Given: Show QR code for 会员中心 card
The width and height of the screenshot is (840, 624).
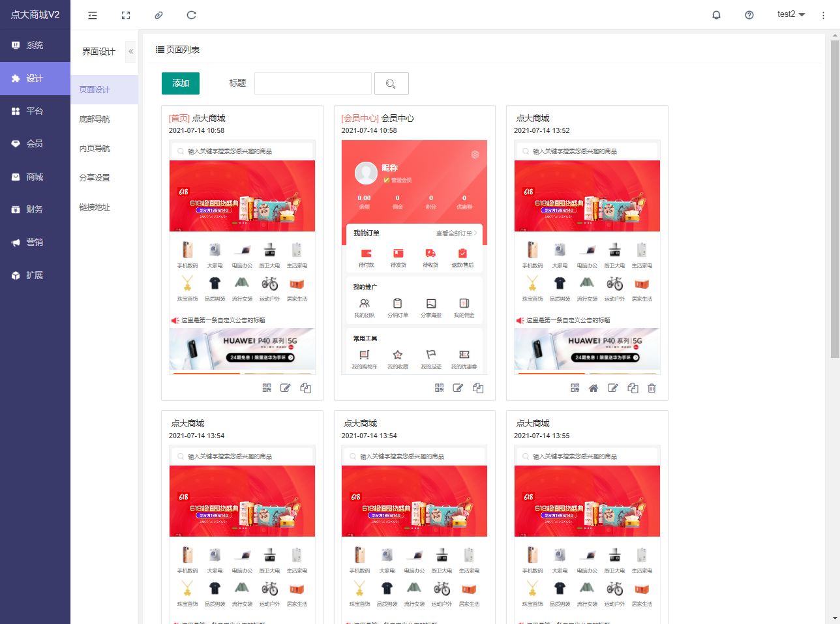Looking at the screenshot, I should pos(440,388).
